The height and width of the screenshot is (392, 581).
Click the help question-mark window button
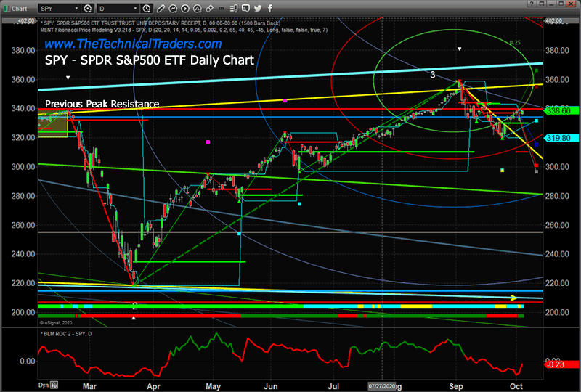(532, 4)
